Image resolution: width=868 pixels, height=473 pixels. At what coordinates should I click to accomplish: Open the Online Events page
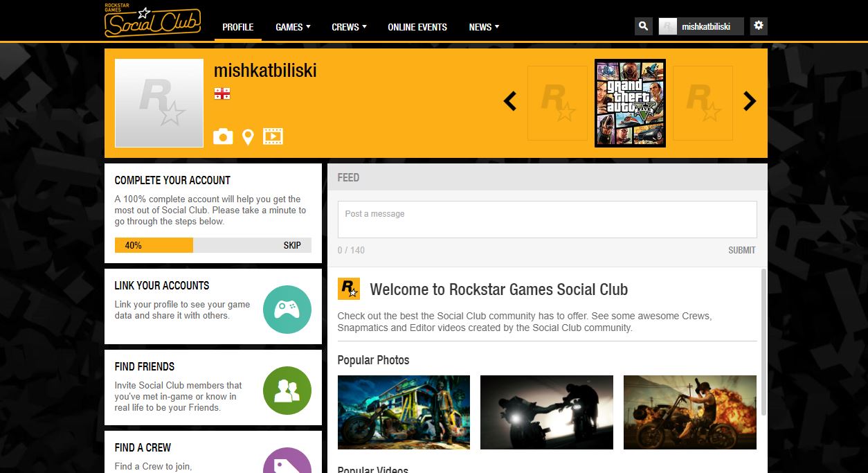coord(417,27)
